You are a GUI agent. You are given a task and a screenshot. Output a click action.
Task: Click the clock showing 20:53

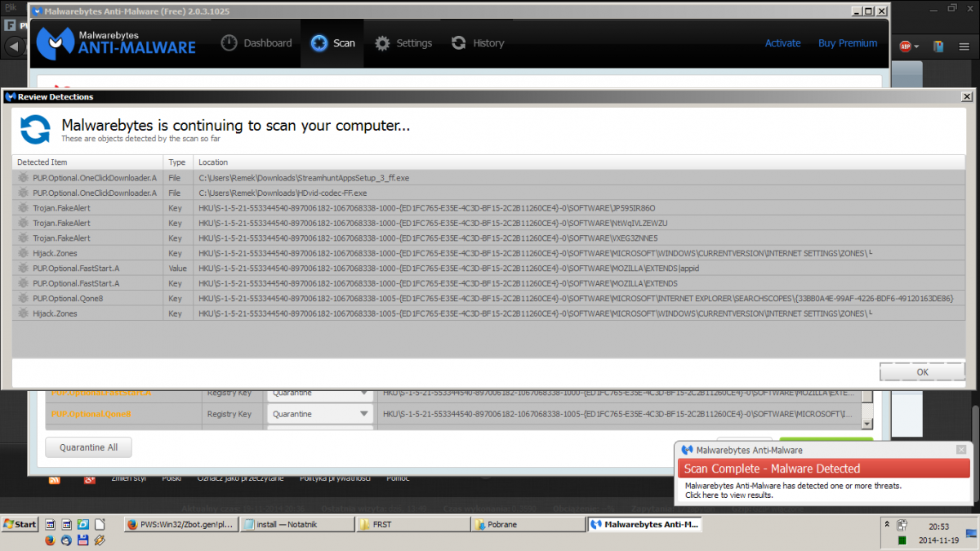coord(938,526)
